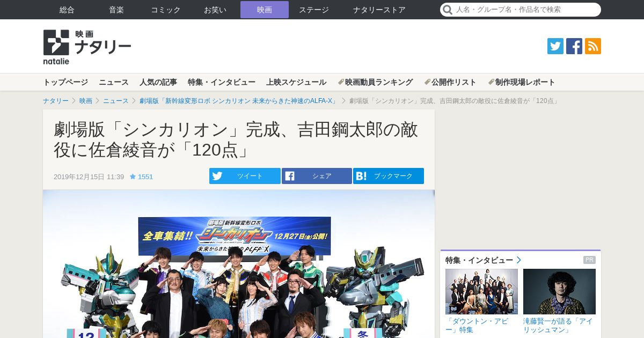Screen dimensions: 644x338
Task: Click the article headline 劇場版「シンカリオン」完成
Action: (x=236, y=140)
